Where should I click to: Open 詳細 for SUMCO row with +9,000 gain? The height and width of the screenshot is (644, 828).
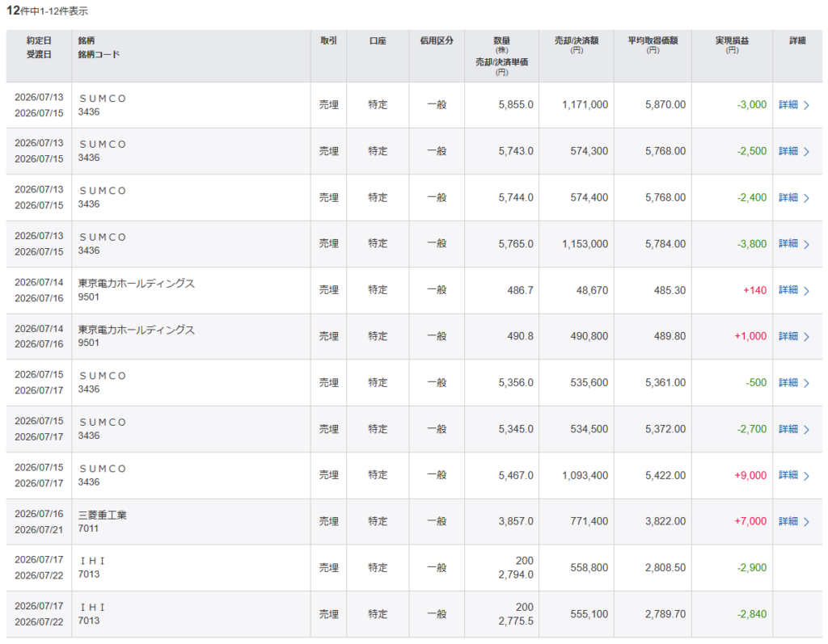point(794,476)
